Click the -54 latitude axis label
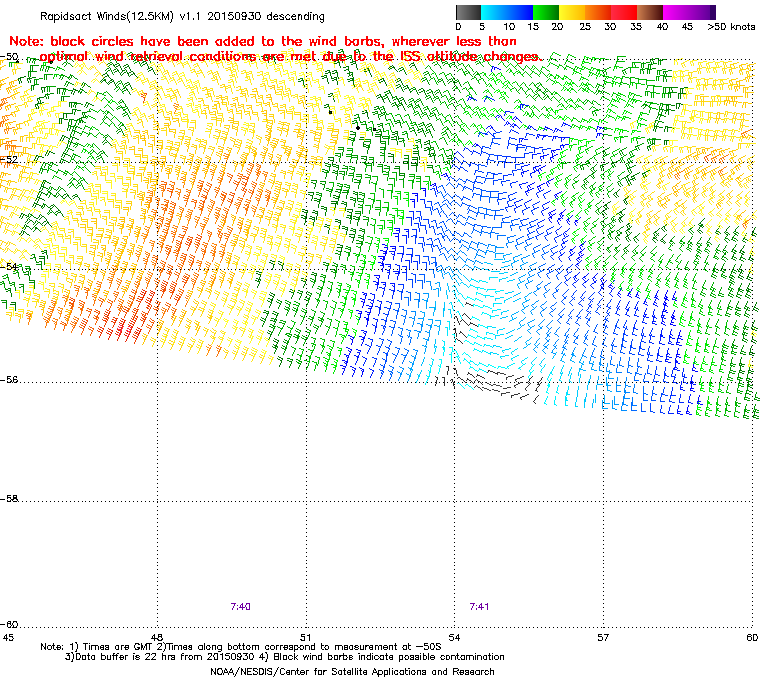This screenshot has height=688, width=760. click(9, 267)
